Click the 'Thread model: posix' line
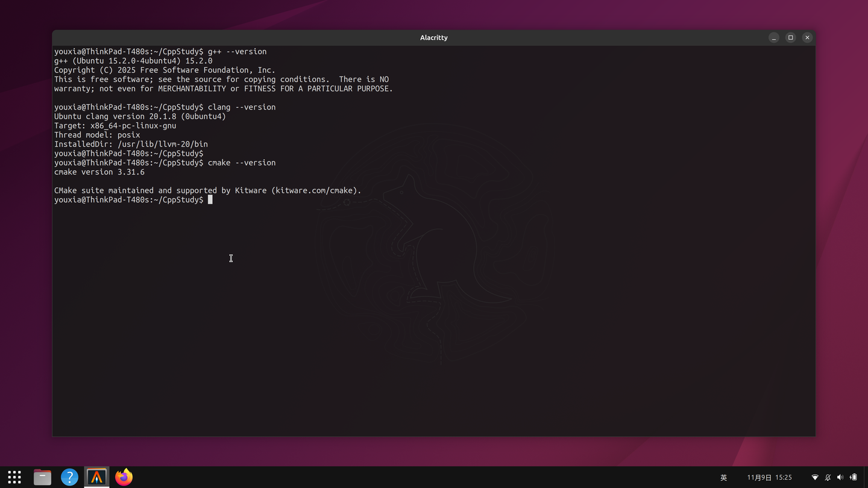Viewport: 868px width, 488px height. click(97, 135)
